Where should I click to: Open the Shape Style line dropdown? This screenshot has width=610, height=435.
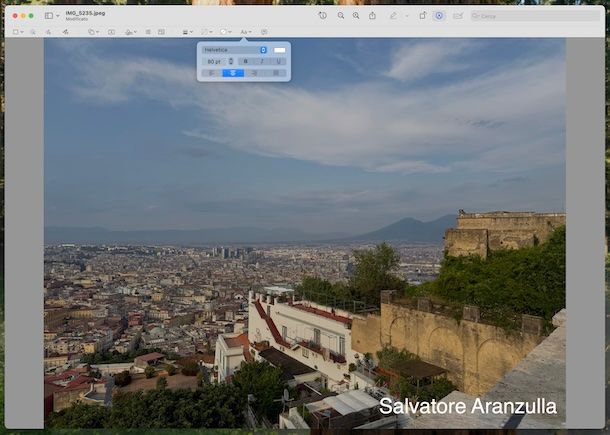tap(188, 32)
